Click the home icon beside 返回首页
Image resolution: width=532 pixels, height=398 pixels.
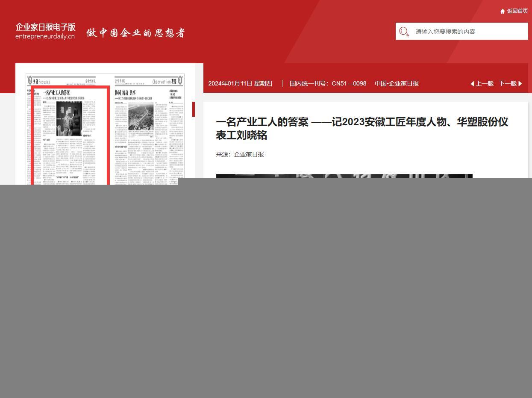[503, 11]
